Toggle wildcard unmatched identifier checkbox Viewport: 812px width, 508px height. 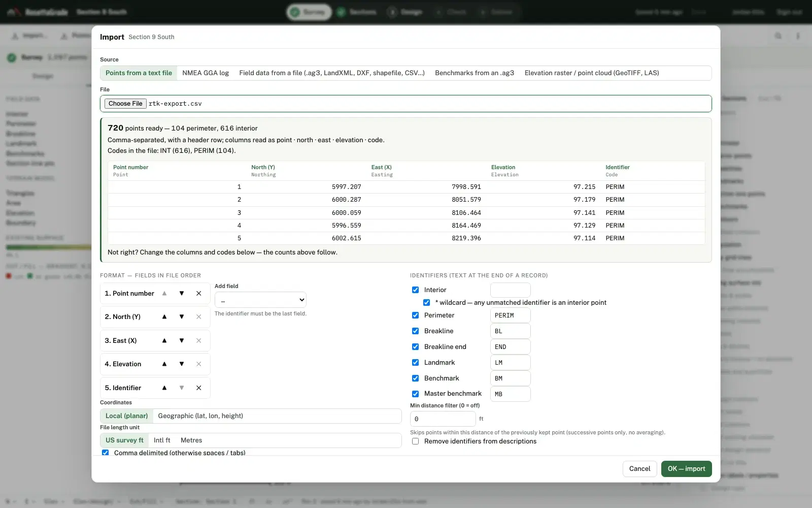click(426, 303)
